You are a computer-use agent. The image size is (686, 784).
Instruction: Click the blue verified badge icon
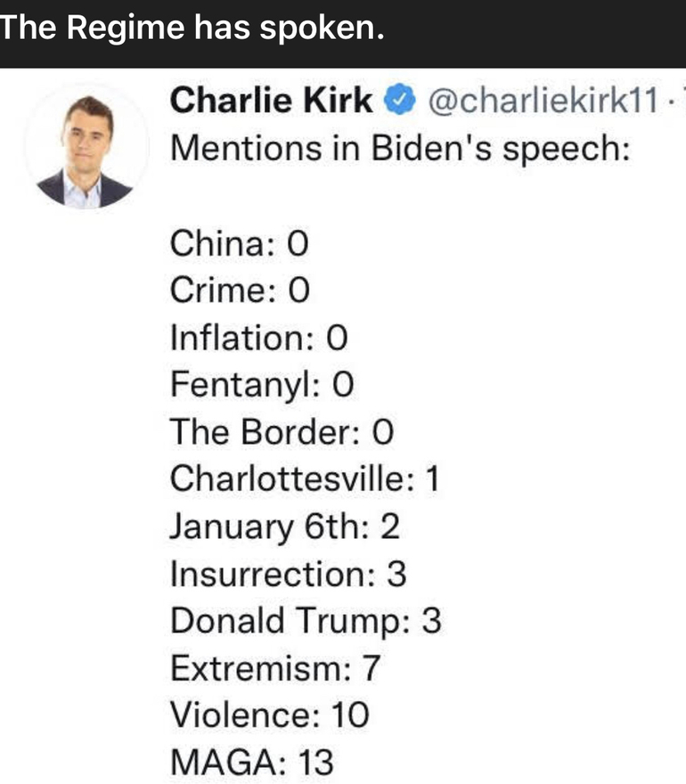coord(398,102)
